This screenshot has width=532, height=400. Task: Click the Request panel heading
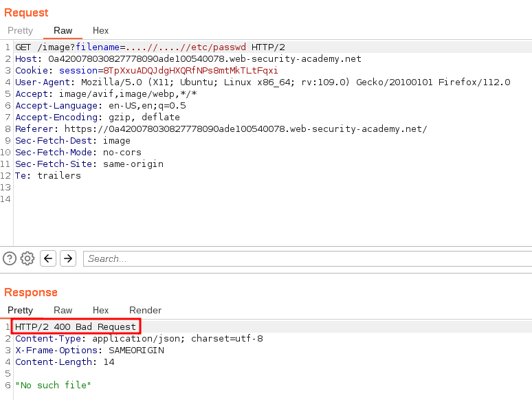[x=26, y=12]
